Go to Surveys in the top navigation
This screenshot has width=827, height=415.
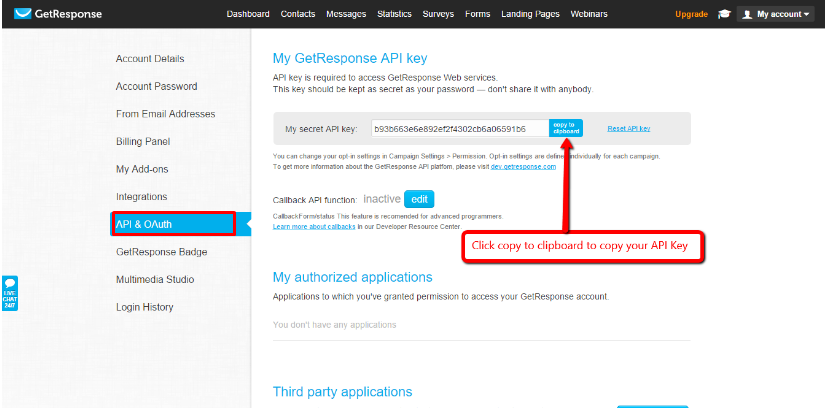click(x=438, y=14)
